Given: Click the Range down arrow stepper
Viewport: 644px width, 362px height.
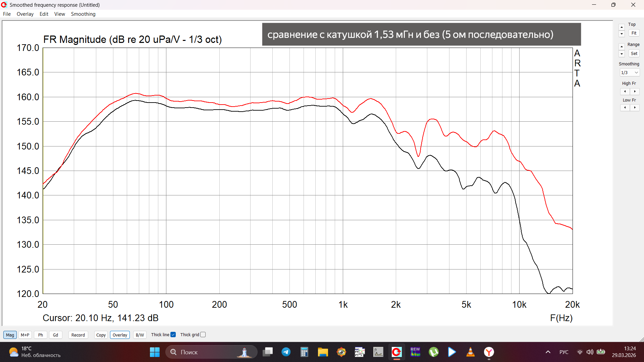Looking at the screenshot, I should click(x=622, y=54).
